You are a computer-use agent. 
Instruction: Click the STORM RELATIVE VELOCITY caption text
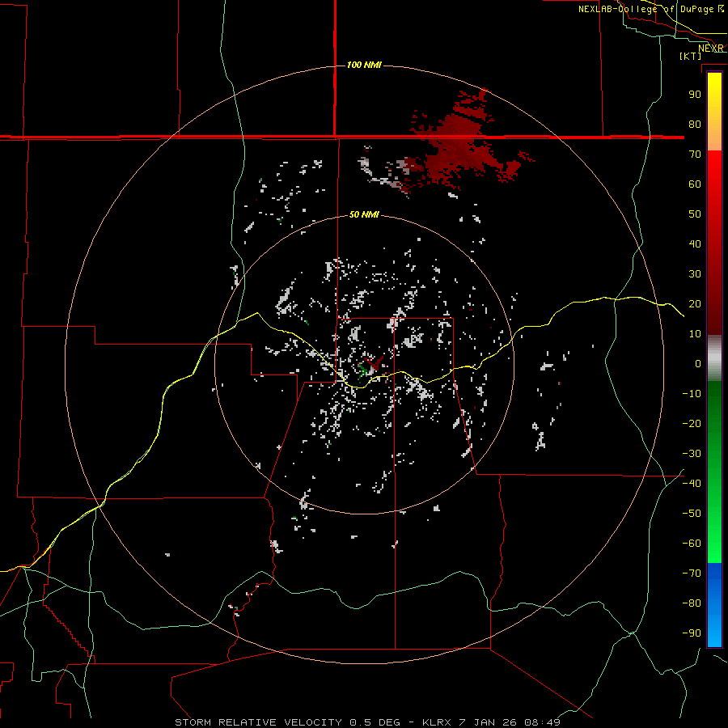click(x=258, y=722)
